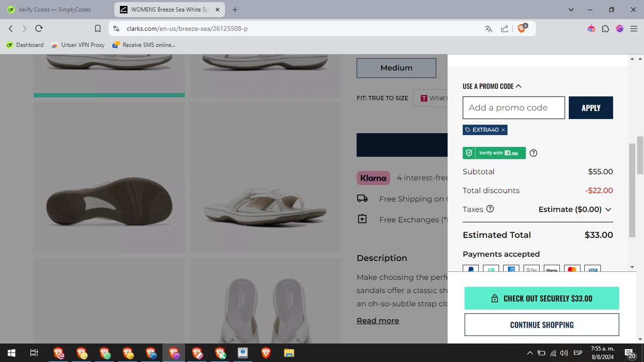Click the main page scrollbar thumb

pos(640,155)
